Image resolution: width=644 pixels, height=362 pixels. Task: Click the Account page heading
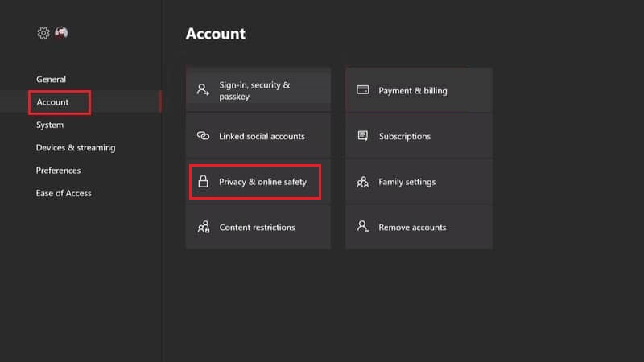(x=215, y=34)
